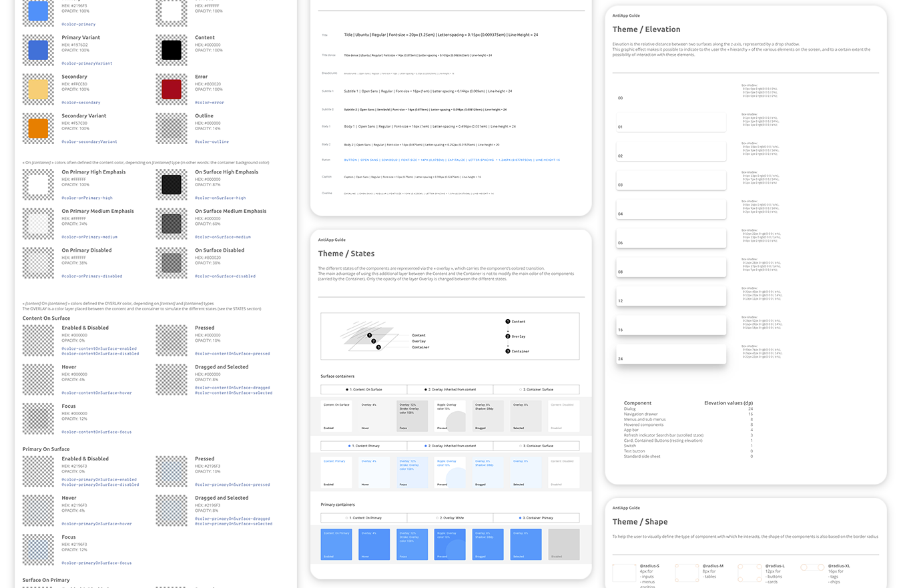Click @color-contentOnSurface-focus token
The width and height of the screenshot is (901, 588).
97,432
